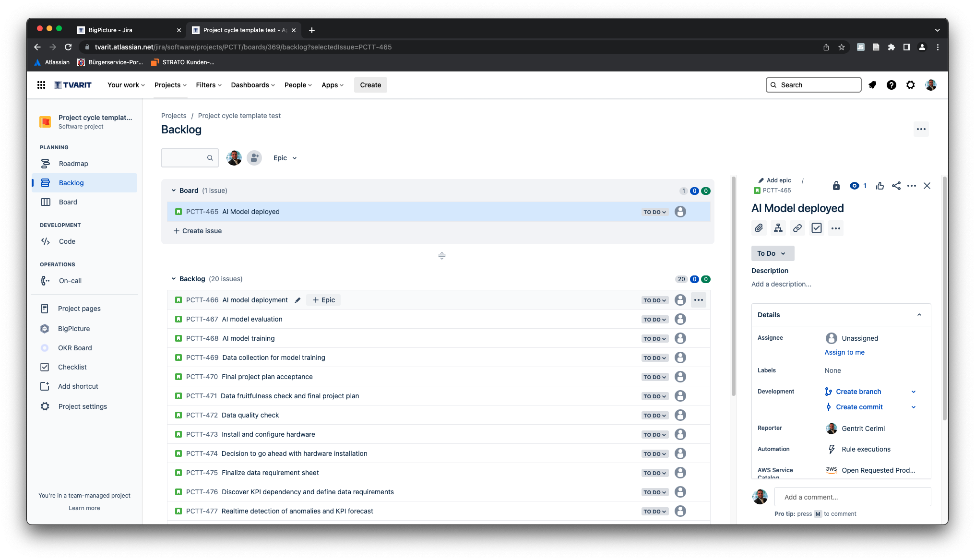Click the Create button
Viewport: 975px width, 560px height.
370,85
